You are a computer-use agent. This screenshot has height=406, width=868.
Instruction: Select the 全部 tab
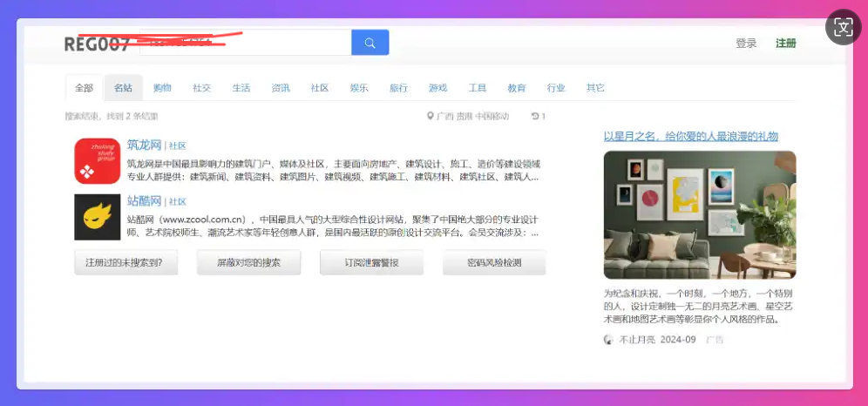[x=85, y=87]
